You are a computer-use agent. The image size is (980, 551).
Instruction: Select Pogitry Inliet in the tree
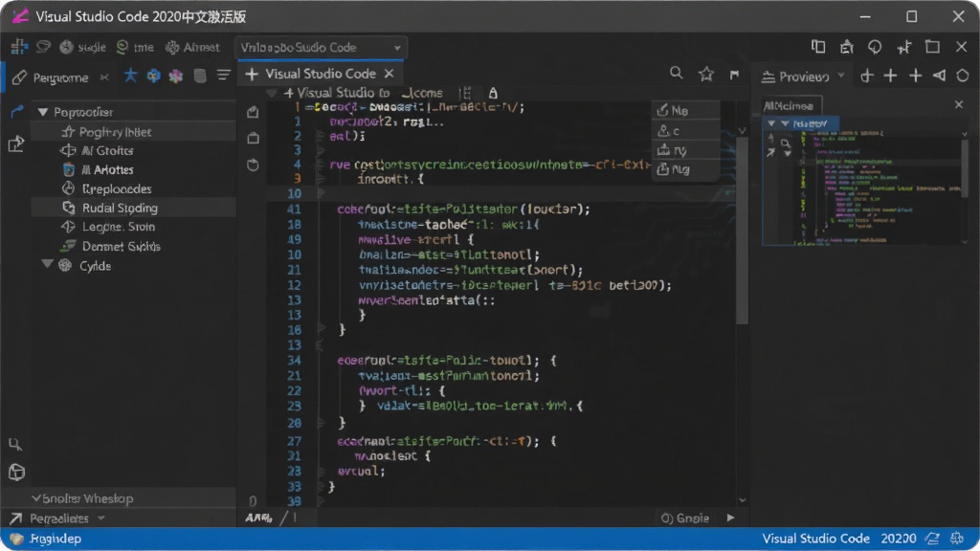[x=133, y=132]
